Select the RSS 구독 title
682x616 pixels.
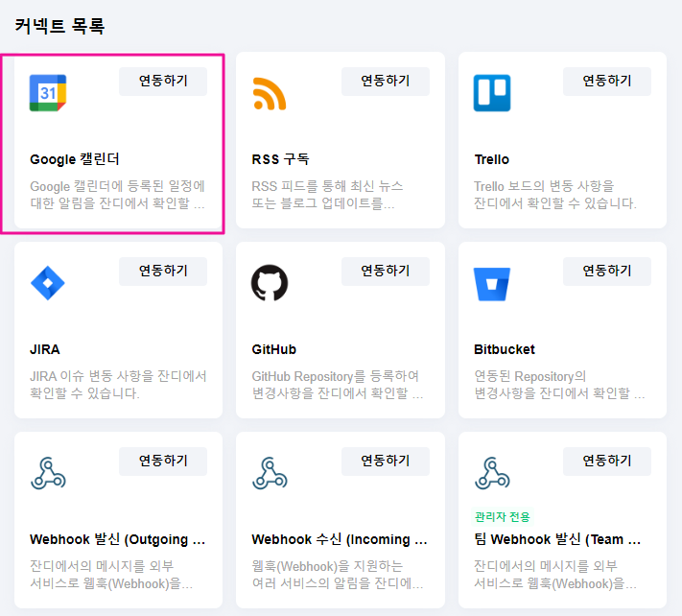[x=280, y=159]
